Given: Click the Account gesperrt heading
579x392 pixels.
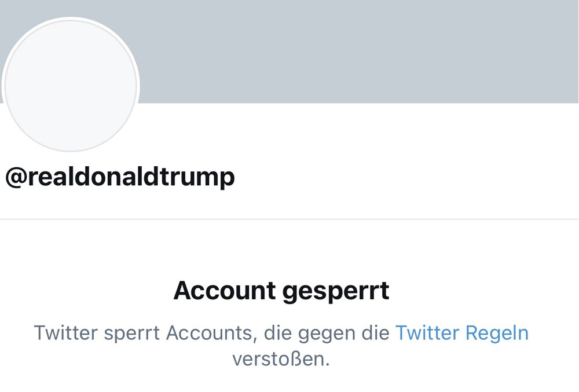Looking at the screenshot, I should [x=281, y=291].
